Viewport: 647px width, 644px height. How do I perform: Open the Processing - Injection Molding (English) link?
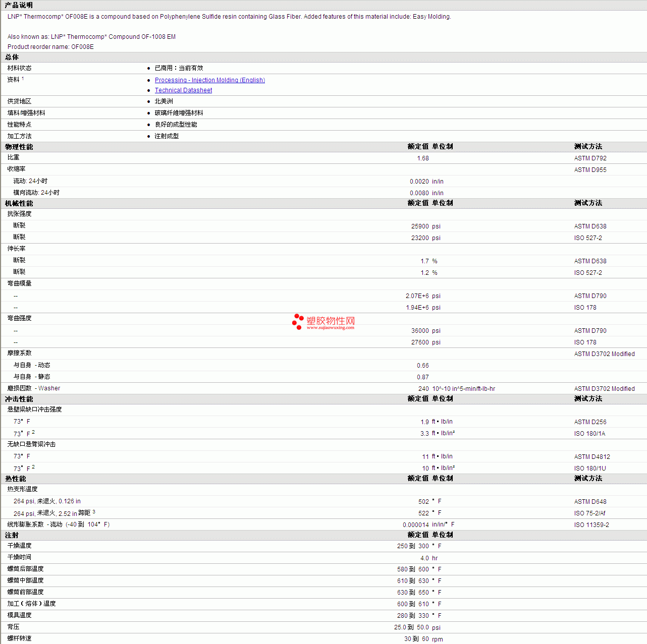(x=210, y=80)
